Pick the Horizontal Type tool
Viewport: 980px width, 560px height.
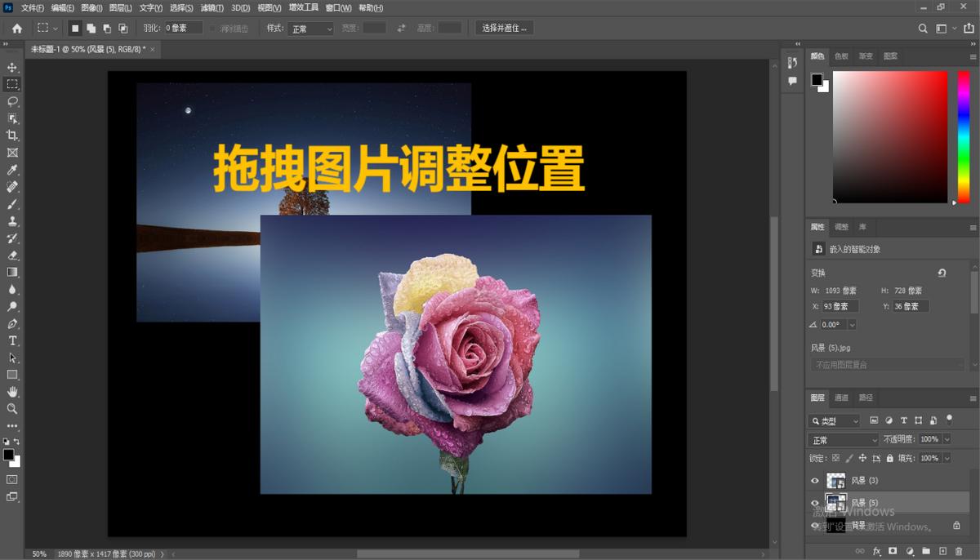pyautogui.click(x=11, y=340)
